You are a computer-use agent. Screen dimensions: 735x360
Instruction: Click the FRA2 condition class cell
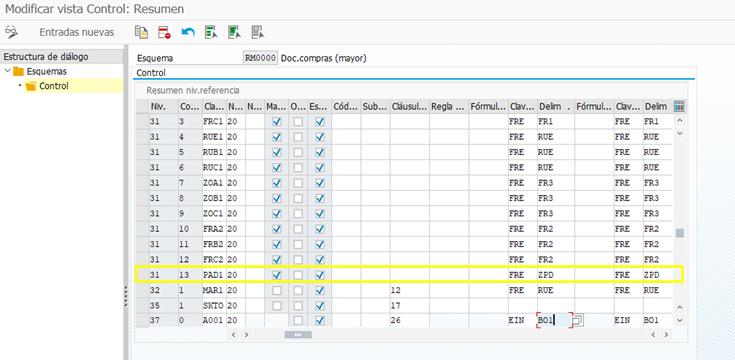click(x=214, y=229)
